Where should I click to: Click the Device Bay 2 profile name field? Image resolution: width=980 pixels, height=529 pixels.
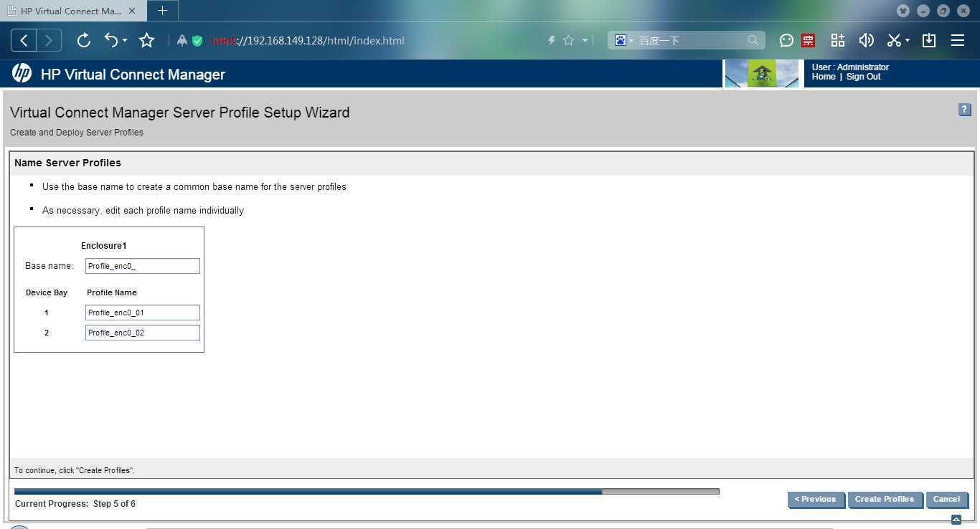click(x=143, y=333)
